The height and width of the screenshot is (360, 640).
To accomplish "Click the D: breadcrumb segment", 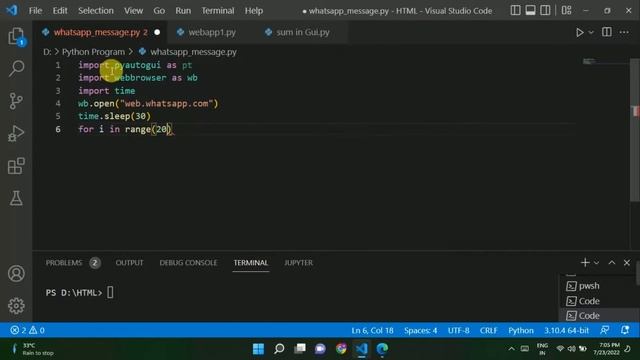I will click(47, 52).
